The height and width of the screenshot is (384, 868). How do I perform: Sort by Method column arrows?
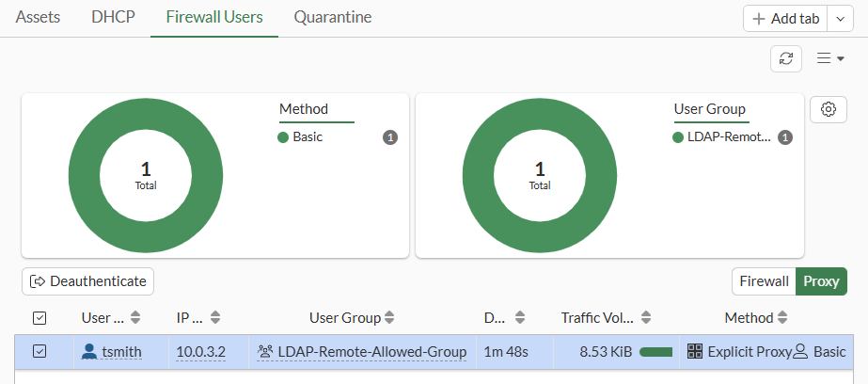pos(781,318)
